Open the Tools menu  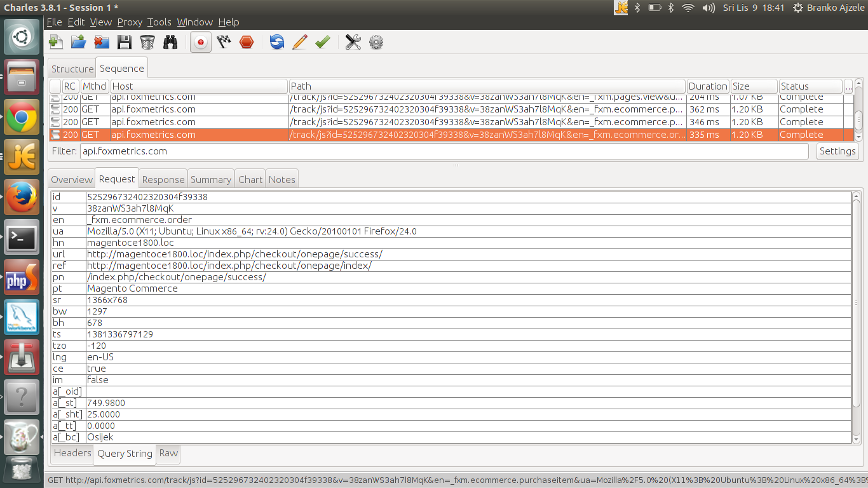click(159, 22)
